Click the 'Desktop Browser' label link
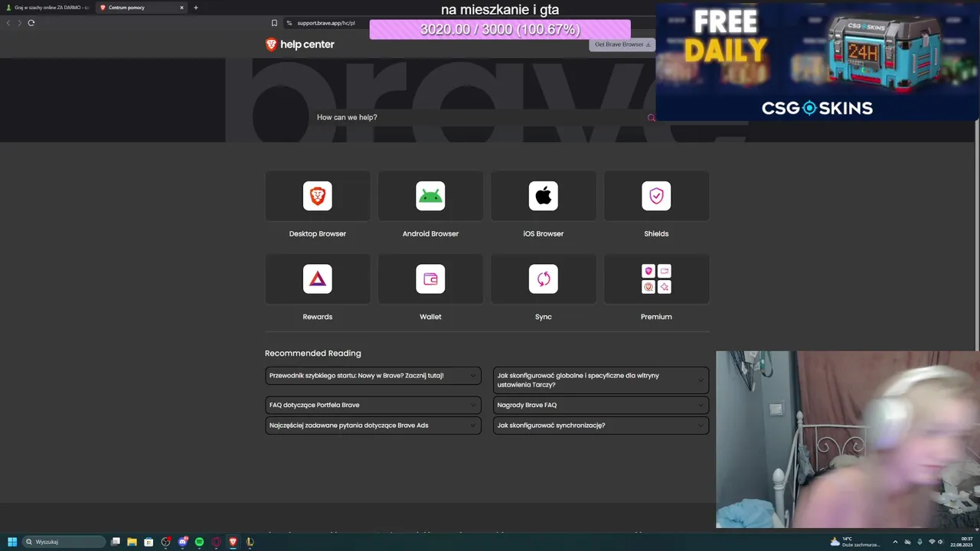Viewport: 980px width, 551px height. [318, 234]
